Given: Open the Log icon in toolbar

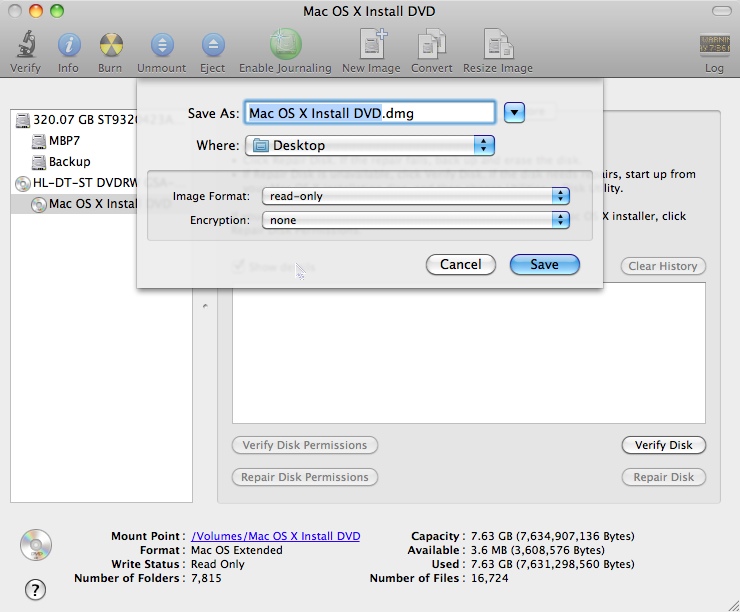Looking at the screenshot, I should [714, 45].
